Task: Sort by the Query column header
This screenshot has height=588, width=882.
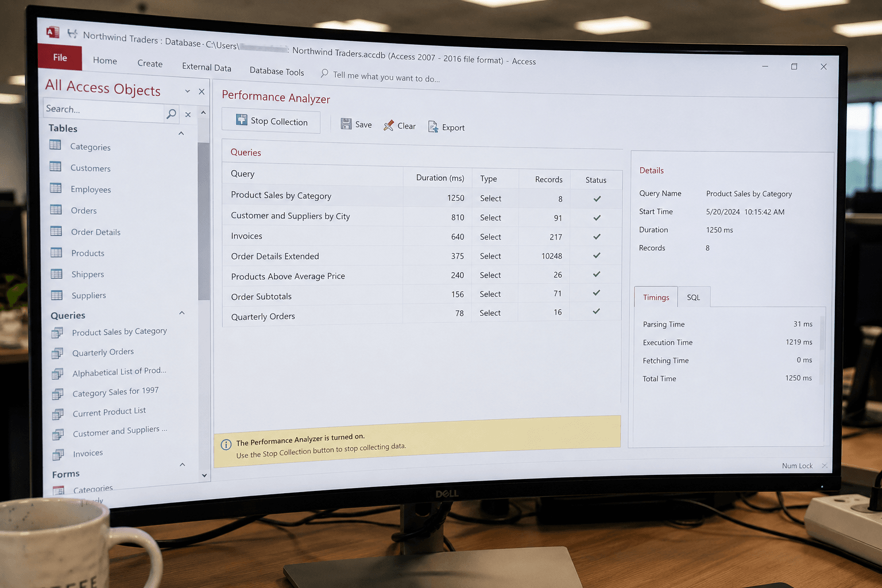Action: pyautogui.click(x=242, y=174)
